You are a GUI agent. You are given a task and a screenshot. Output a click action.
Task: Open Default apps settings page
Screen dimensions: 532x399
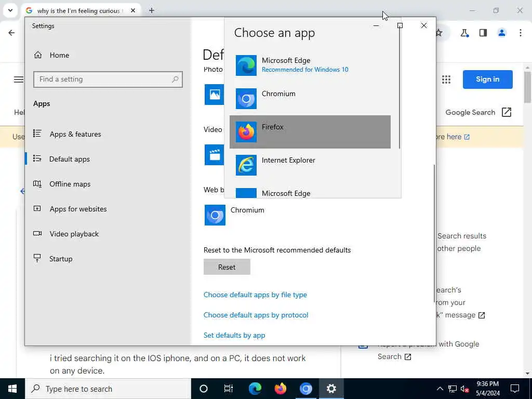click(x=62, y=159)
